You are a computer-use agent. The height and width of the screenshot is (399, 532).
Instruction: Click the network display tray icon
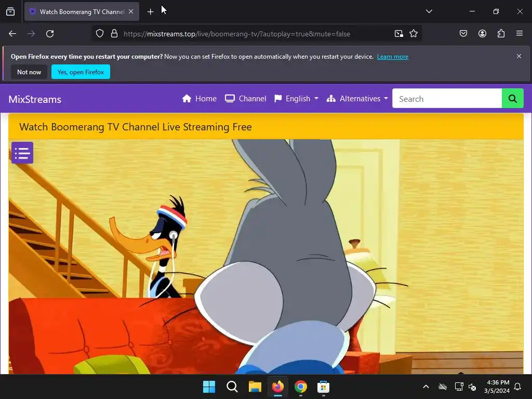pyautogui.click(x=459, y=387)
